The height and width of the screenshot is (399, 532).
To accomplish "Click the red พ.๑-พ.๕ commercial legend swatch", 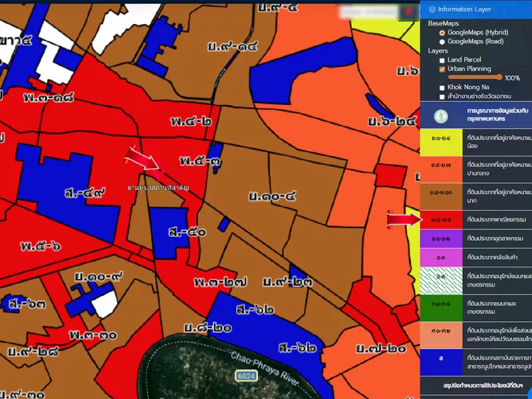I will coord(441,219).
